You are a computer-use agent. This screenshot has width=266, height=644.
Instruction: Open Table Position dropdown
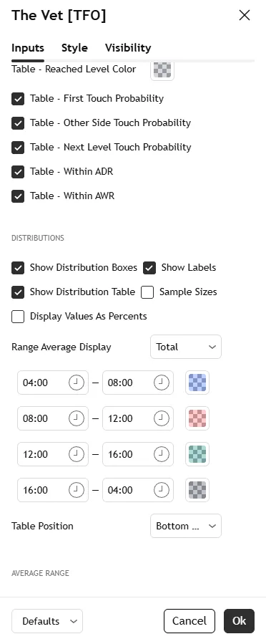point(186,526)
